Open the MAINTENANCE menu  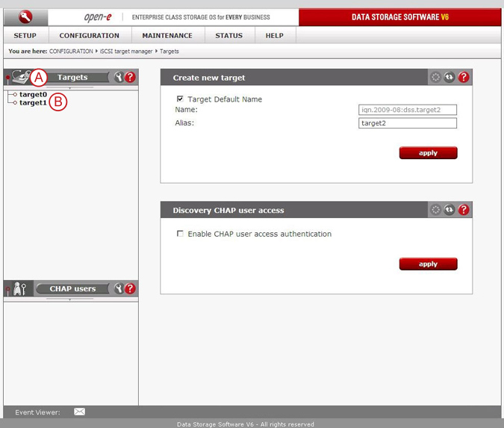click(x=167, y=36)
